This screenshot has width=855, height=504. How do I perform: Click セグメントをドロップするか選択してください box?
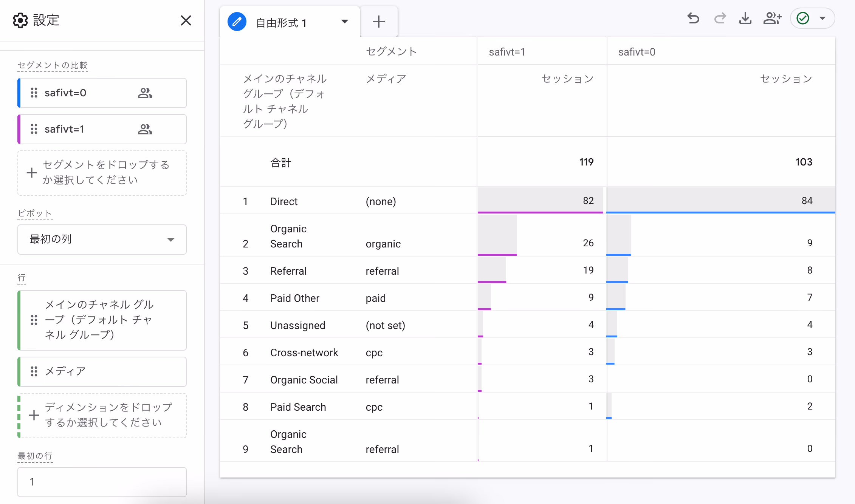click(x=102, y=173)
